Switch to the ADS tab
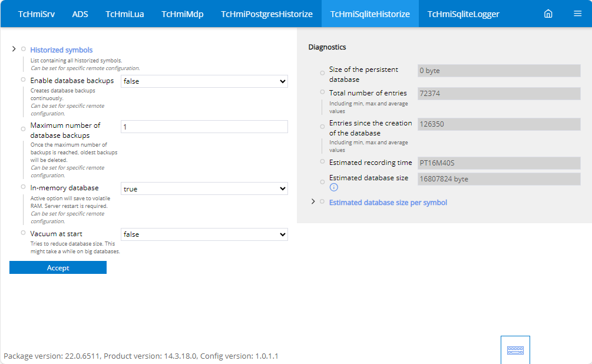Screen dimensions: 592x364 (80, 14)
